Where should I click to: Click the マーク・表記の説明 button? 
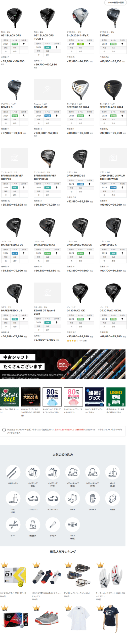(x=115, y=3)
